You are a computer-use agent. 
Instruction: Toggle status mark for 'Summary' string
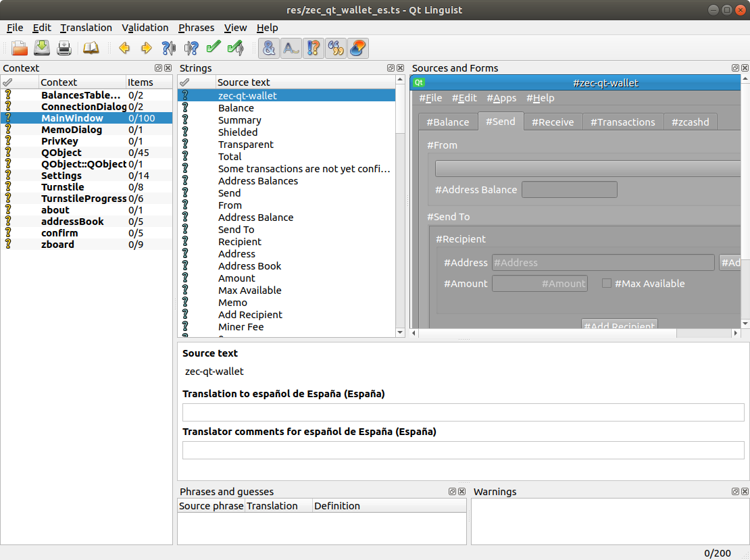185,120
